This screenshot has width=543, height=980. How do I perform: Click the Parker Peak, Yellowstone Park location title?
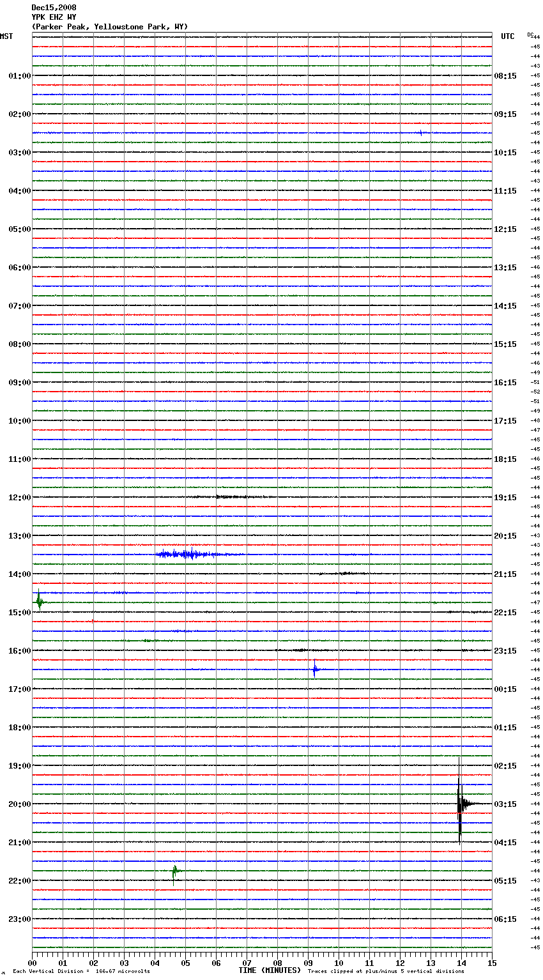click(x=110, y=27)
